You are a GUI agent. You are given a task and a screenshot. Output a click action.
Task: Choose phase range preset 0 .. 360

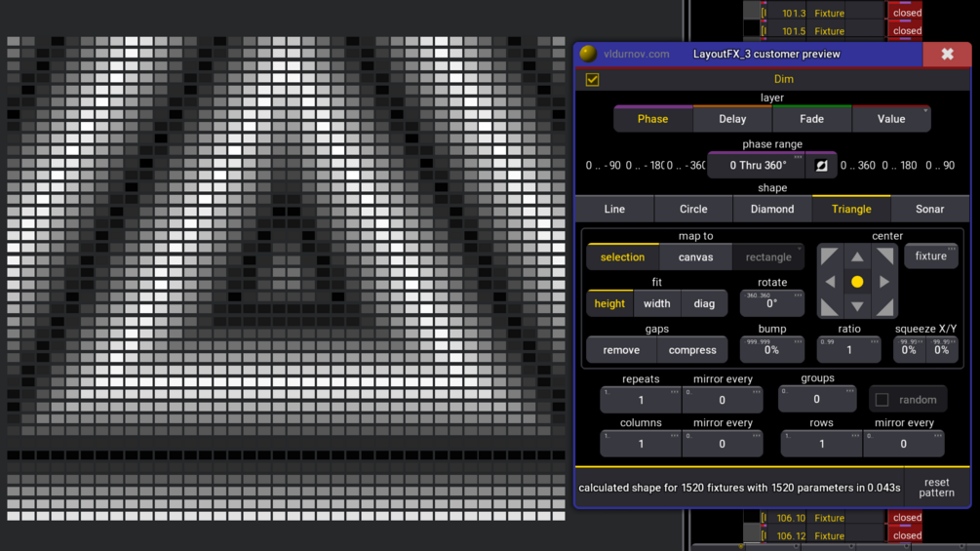[x=857, y=166]
